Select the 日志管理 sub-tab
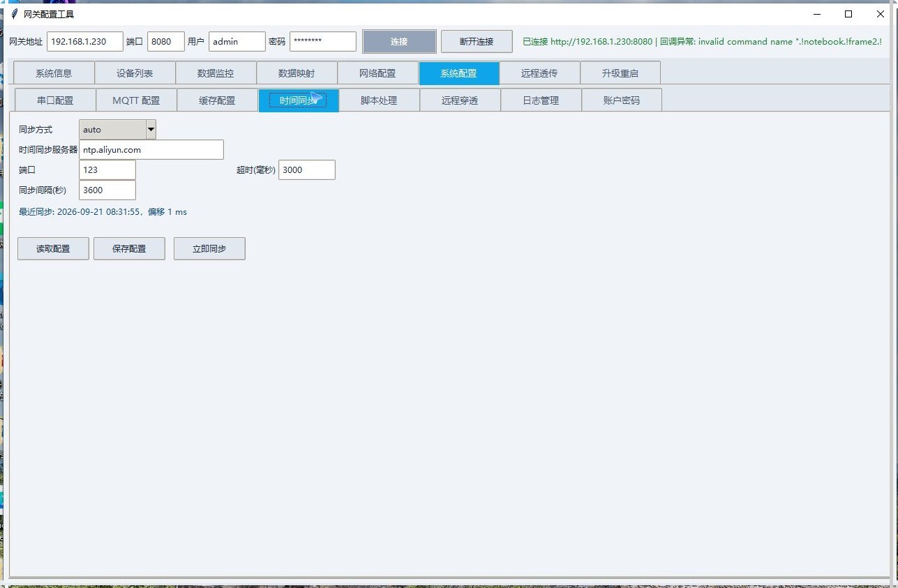 click(x=541, y=100)
